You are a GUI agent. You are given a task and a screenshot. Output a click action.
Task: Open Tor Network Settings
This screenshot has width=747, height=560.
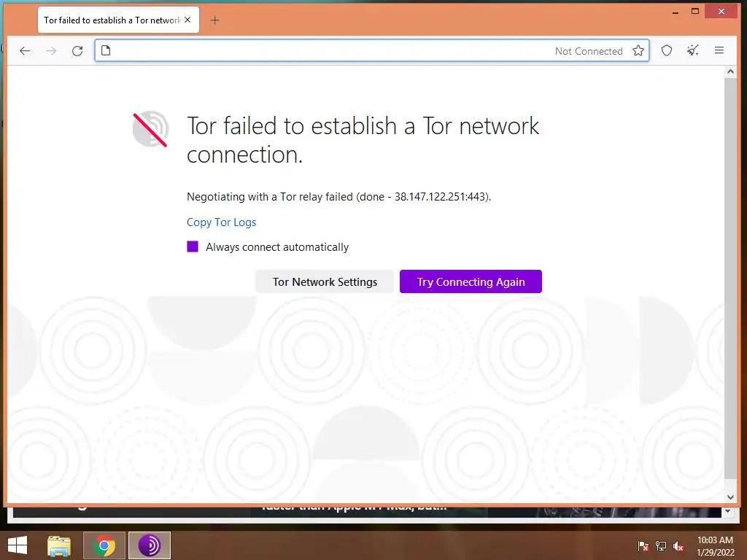325,281
